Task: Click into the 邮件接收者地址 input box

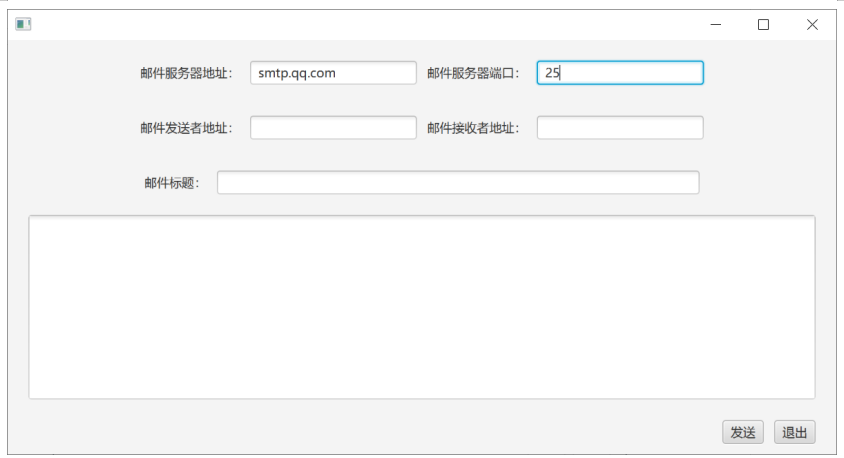Action: pyautogui.click(x=620, y=128)
